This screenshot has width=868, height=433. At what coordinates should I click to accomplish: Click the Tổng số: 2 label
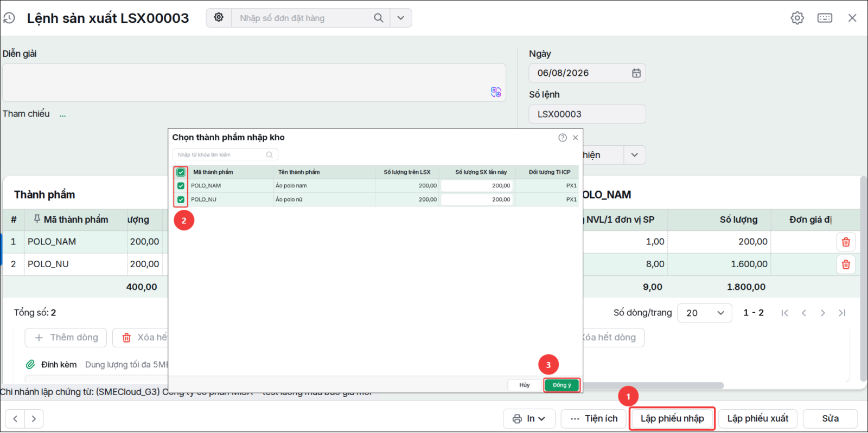(x=35, y=313)
